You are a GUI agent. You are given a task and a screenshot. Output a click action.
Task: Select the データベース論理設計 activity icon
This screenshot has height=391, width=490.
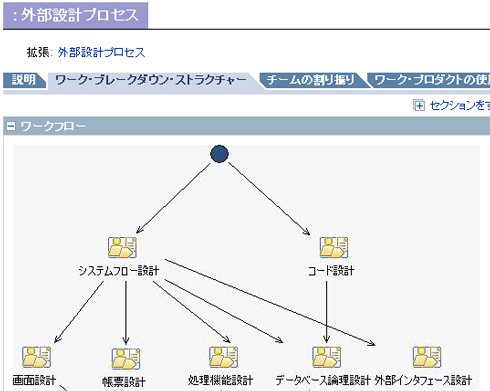[x=326, y=357]
